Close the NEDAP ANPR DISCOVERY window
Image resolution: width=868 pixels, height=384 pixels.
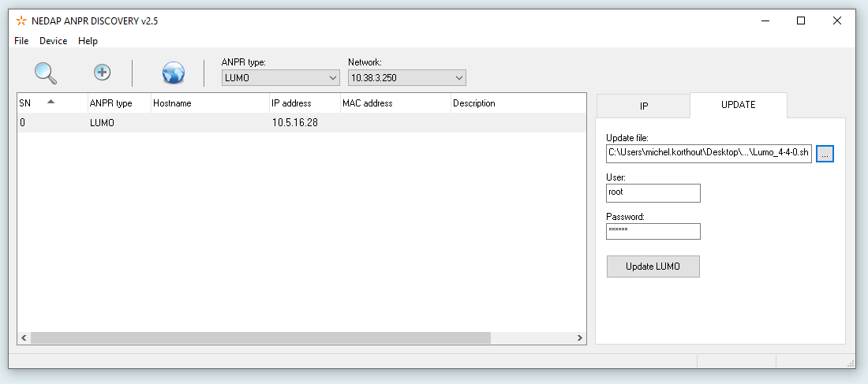[x=837, y=21]
